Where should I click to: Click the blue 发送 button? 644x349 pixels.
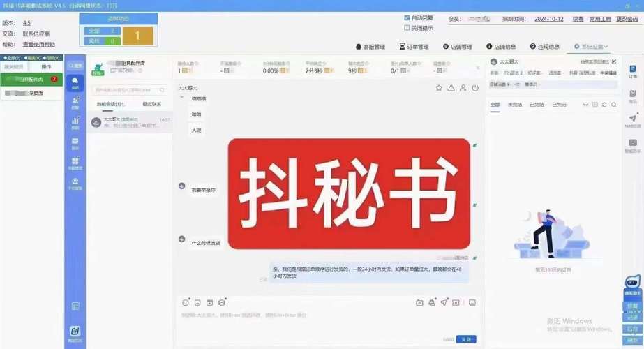click(466, 339)
